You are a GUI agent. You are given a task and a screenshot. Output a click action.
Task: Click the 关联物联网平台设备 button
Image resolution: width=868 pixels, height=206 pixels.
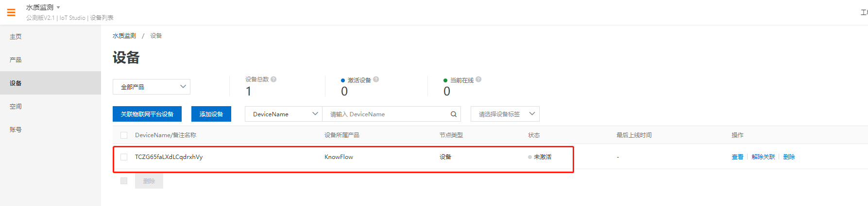[x=147, y=114]
